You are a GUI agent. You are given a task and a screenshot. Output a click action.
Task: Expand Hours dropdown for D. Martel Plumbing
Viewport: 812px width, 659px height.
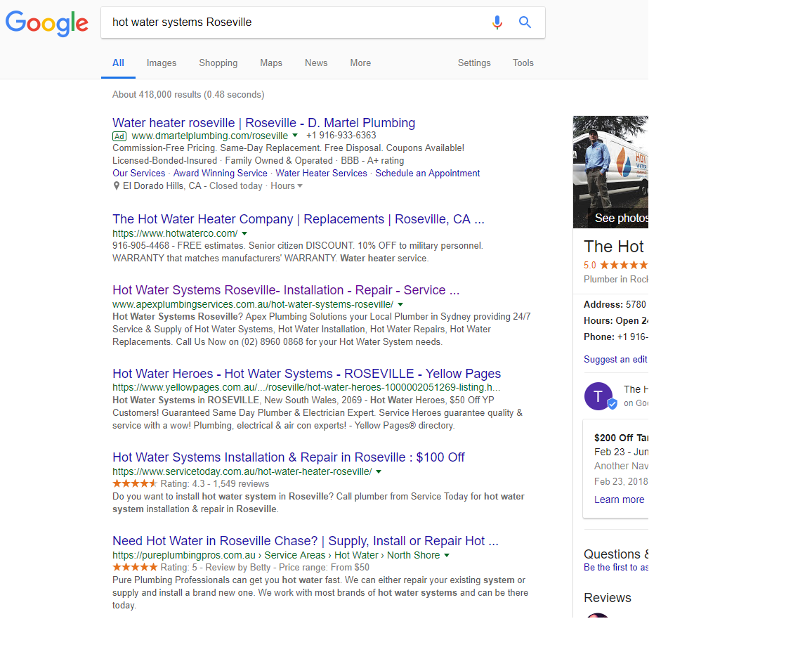(287, 186)
